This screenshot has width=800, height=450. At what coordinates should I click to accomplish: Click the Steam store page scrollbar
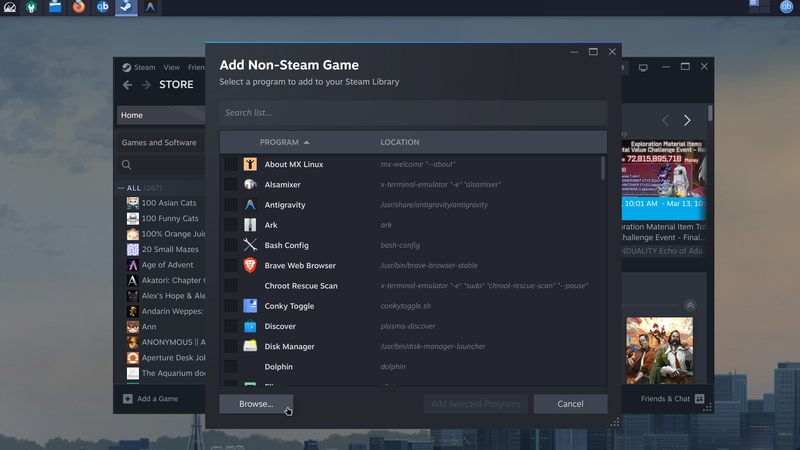710,113
